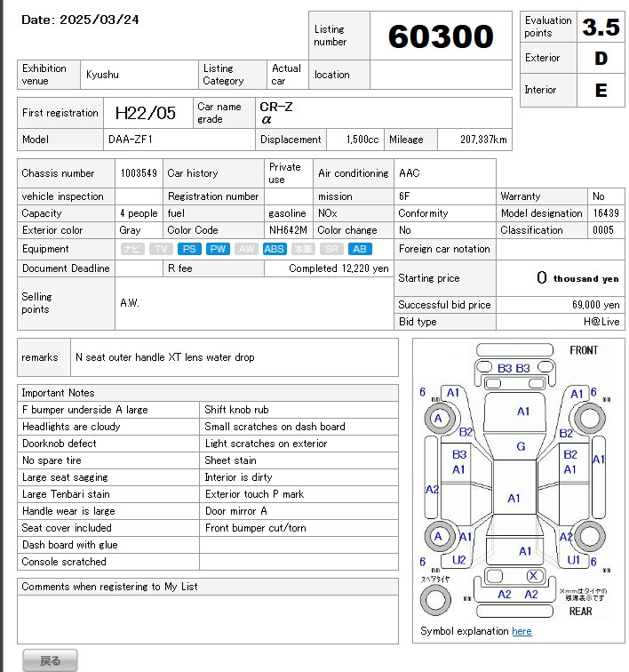Click model designation 16439
This screenshot has height=672, width=629.
click(606, 213)
